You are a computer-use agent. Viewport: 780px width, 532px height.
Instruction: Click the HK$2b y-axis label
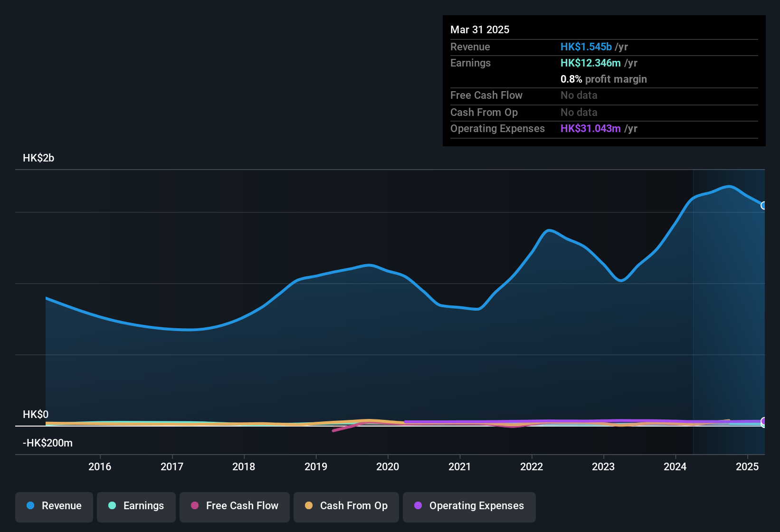click(38, 158)
